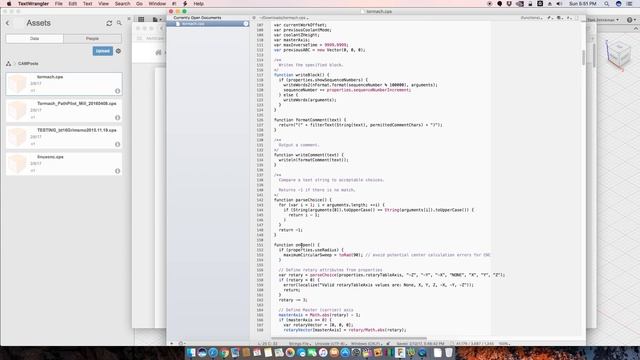Select TESTING cps asset card
The height and width of the screenshot is (360, 640).
tap(64, 137)
